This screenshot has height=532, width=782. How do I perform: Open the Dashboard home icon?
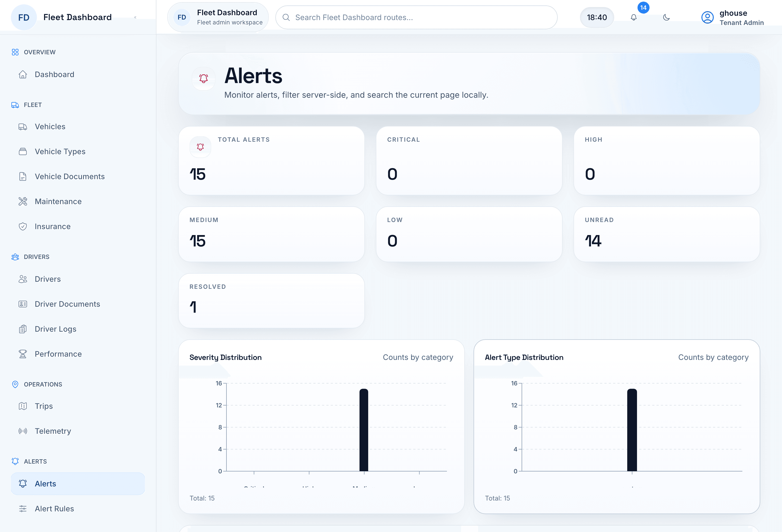pyautogui.click(x=23, y=74)
